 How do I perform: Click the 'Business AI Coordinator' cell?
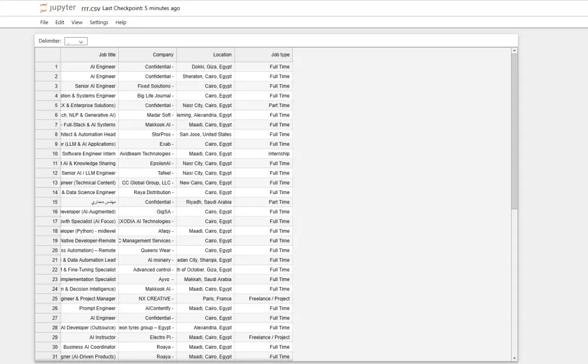pos(89,347)
